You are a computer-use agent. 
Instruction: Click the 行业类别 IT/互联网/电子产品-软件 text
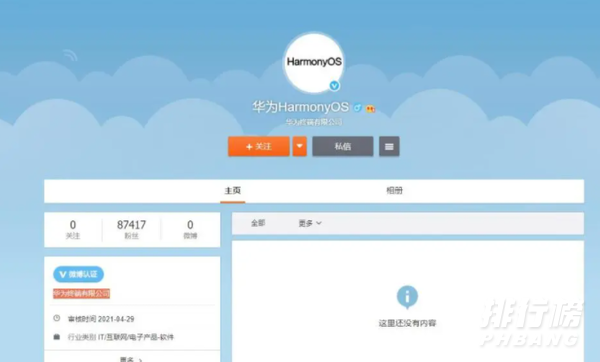pos(121,337)
